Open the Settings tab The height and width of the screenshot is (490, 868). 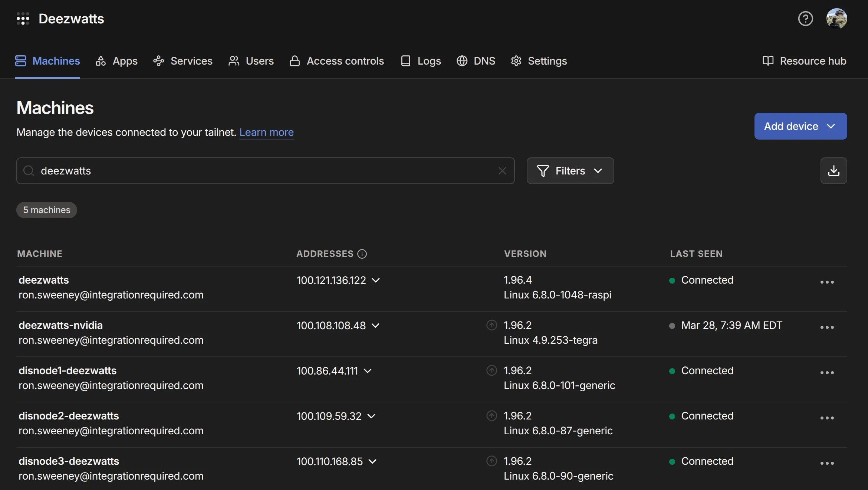pyautogui.click(x=539, y=61)
